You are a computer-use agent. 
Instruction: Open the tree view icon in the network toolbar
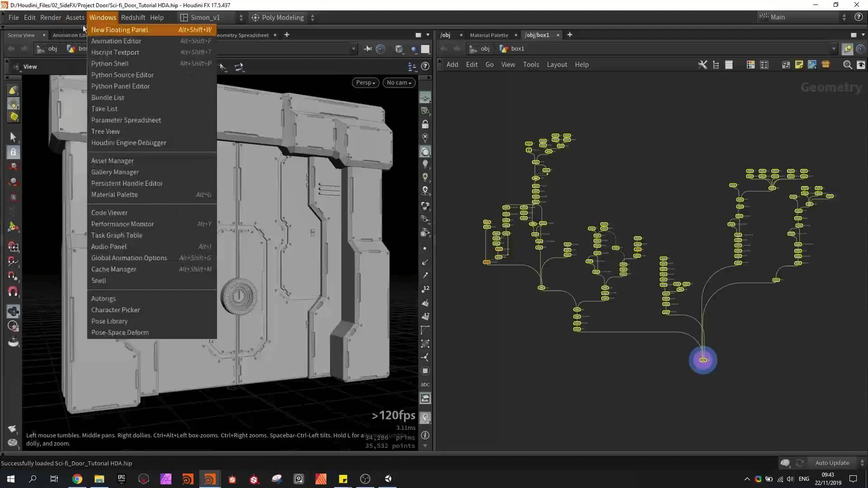(x=716, y=65)
